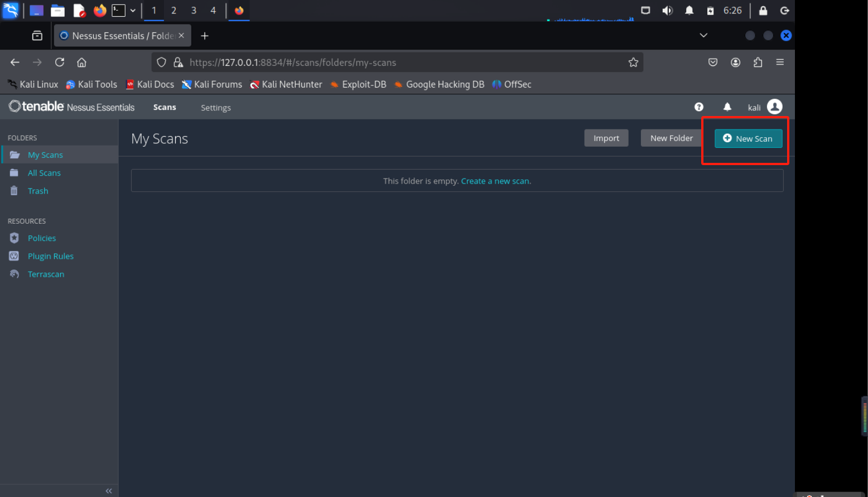Switch to workspace 3
This screenshot has height=497, width=868.
(194, 10)
